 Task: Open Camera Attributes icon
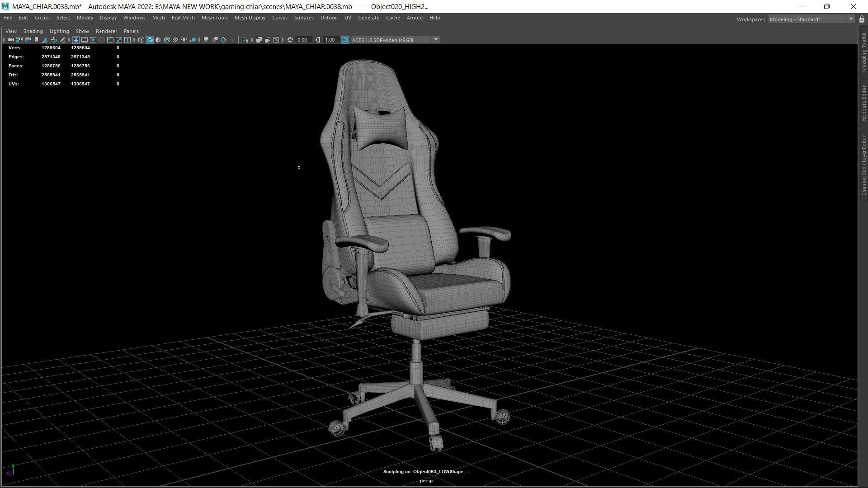(28, 40)
